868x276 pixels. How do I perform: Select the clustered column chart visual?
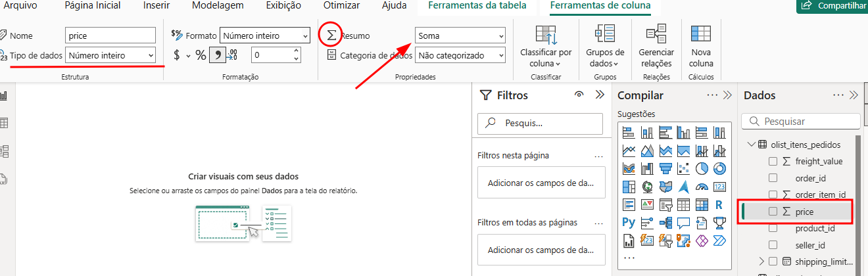(x=683, y=132)
